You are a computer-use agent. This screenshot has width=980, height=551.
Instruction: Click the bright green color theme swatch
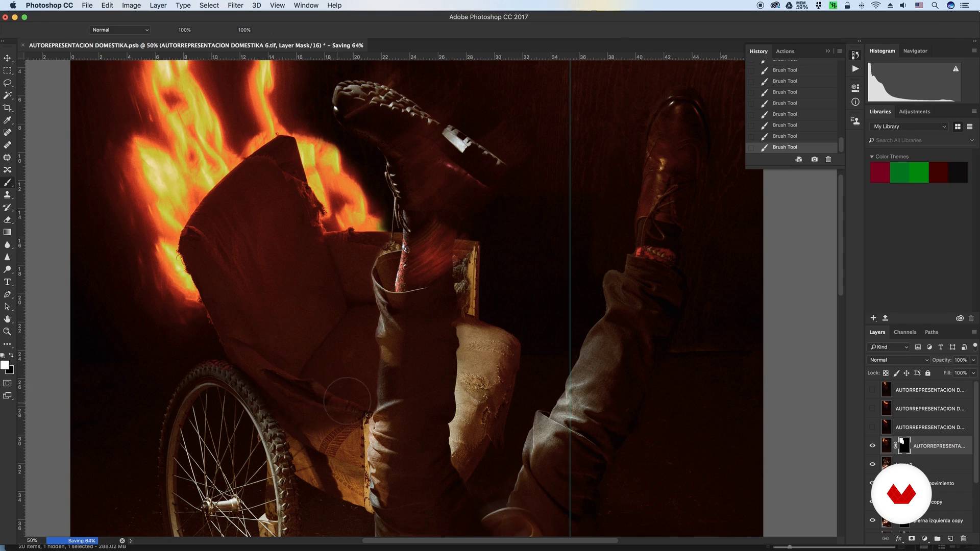point(918,172)
